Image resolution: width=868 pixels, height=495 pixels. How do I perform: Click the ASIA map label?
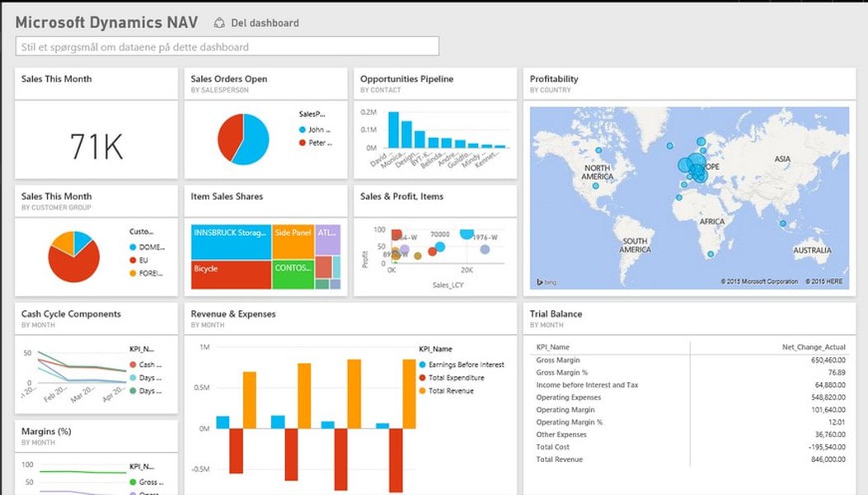click(782, 158)
